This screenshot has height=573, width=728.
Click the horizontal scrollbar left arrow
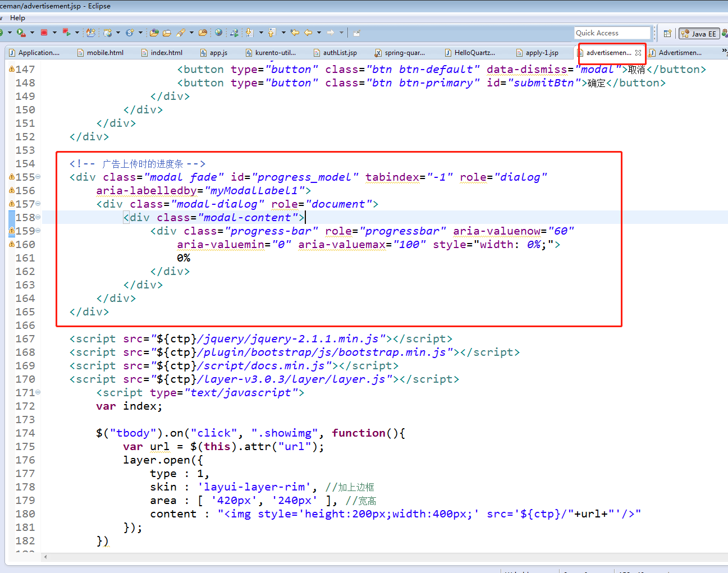45,557
